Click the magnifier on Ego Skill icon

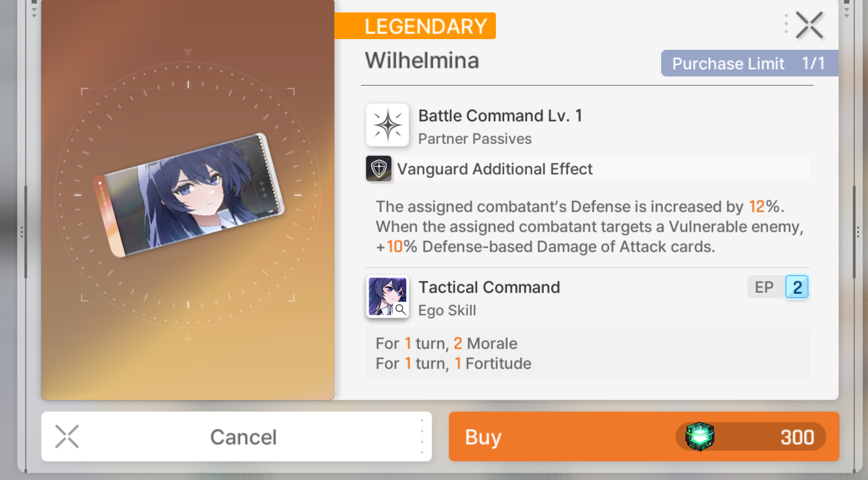pos(400,309)
